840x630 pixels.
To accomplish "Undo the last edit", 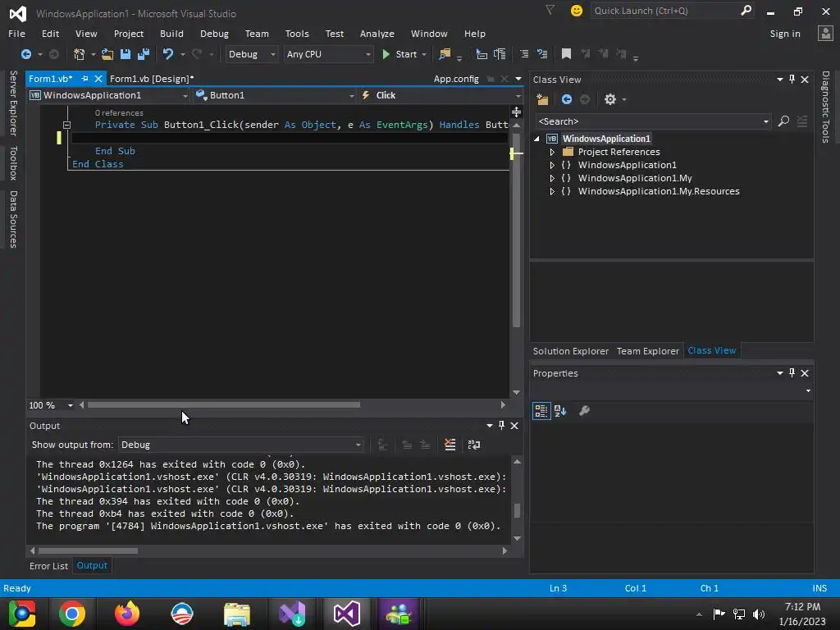I will coord(168,54).
